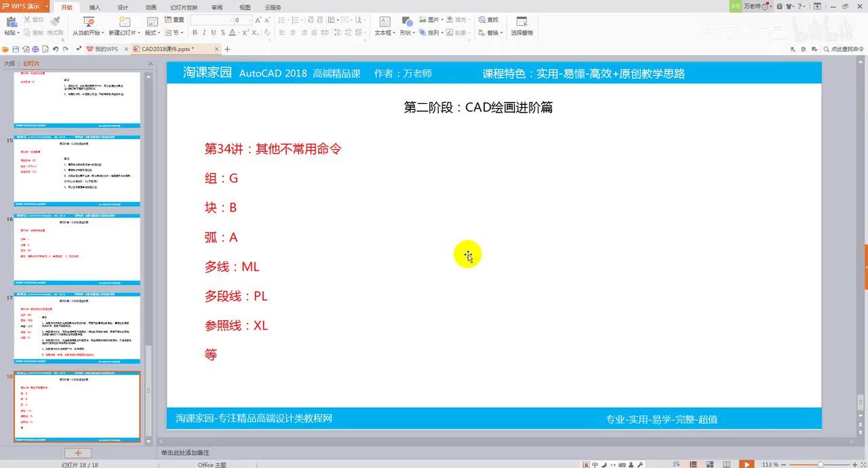Click the Print quick-access icon
The height and width of the screenshot is (468, 868).
click(36, 49)
